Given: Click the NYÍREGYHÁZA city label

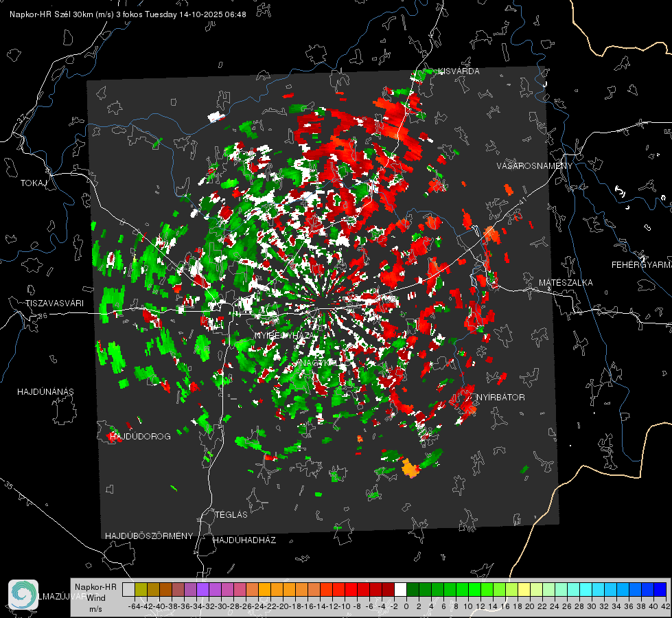Looking at the screenshot, I should pyautogui.click(x=285, y=335).
